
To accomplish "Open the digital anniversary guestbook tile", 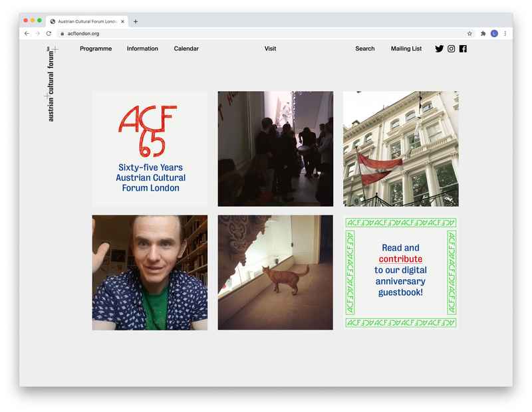I will click(401, 272).
